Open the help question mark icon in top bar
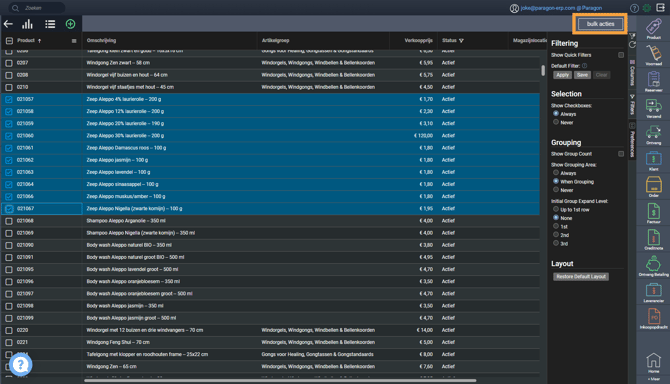The image size is (670, 384). 634,8
